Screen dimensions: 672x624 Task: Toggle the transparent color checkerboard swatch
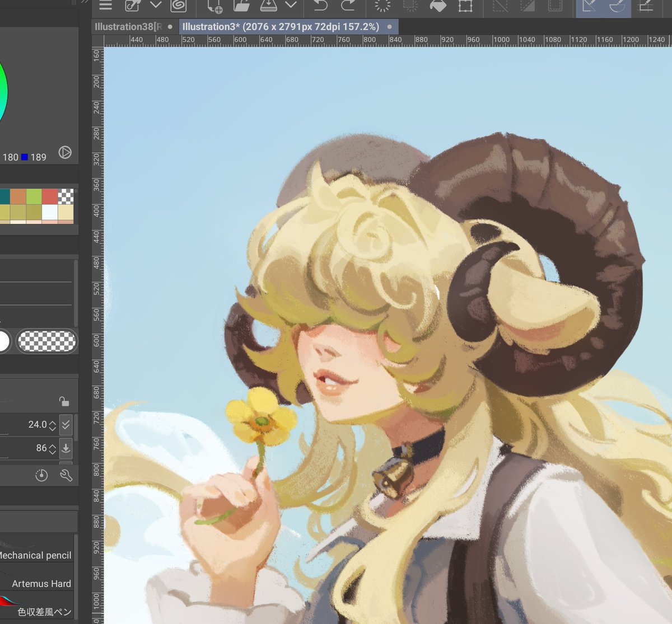[48, 341]
